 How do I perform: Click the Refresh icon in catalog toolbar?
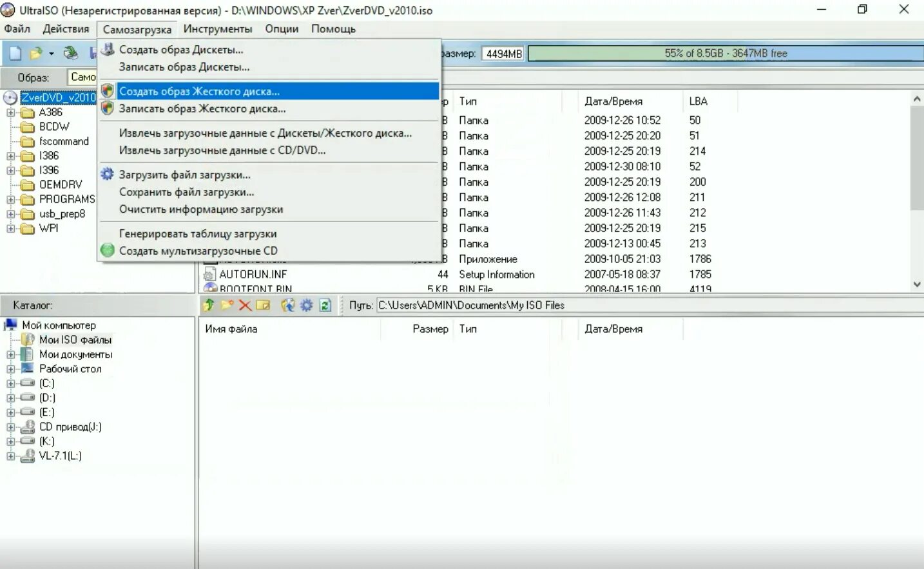pyautogui.click(x=325, y=305)
